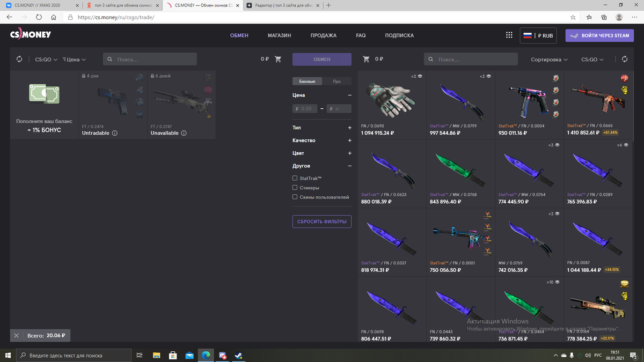This screenshot has width=644, height=362.
Task: Click СБРОСИТЬ ФИЛЬТРЫ button
Action: [x=322, y=221]
